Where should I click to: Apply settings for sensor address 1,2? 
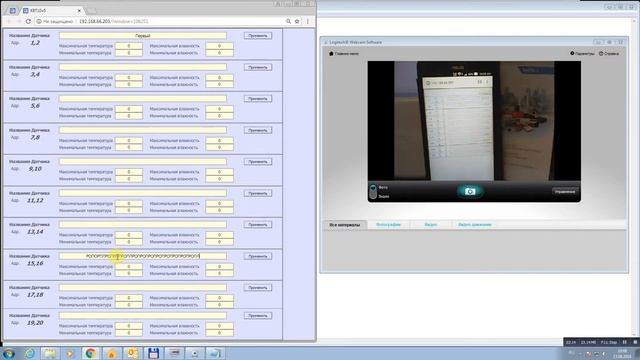258,36
